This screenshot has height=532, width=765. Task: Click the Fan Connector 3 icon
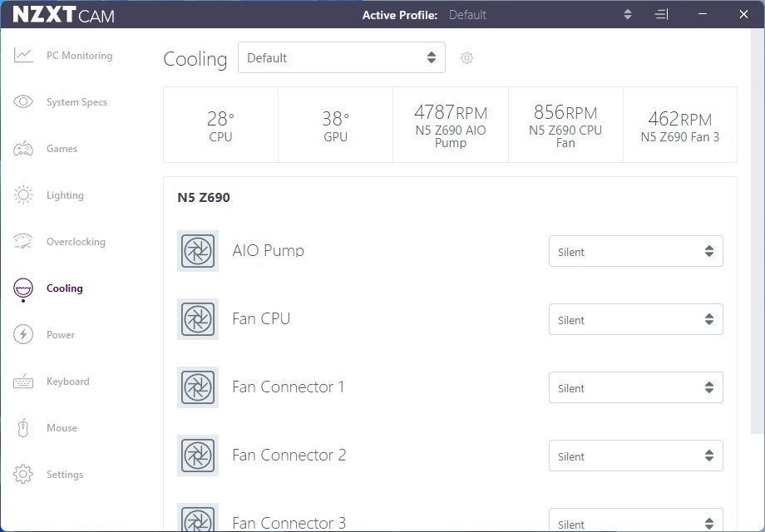point(198,518)
